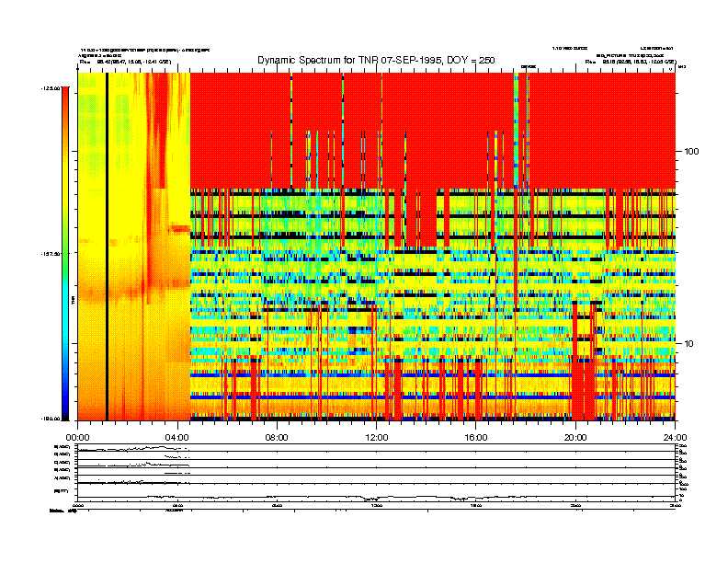Click the -190.00 bottom colorbar value
728x563 pixels.
click(51, 419)
